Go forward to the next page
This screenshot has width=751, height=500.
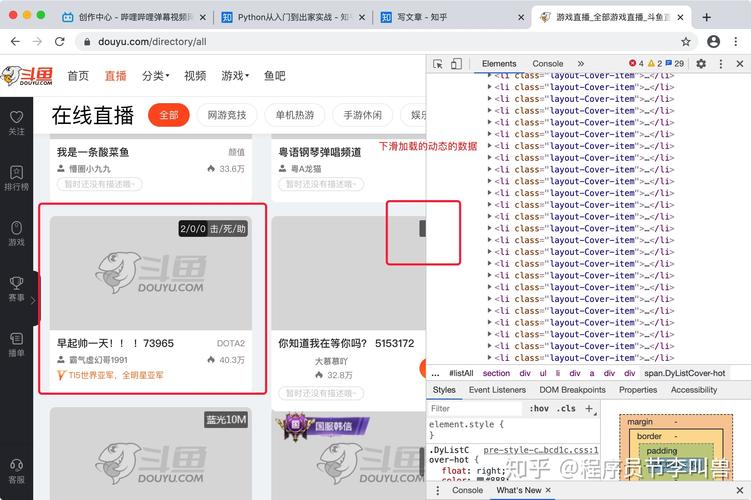(37, 42)
